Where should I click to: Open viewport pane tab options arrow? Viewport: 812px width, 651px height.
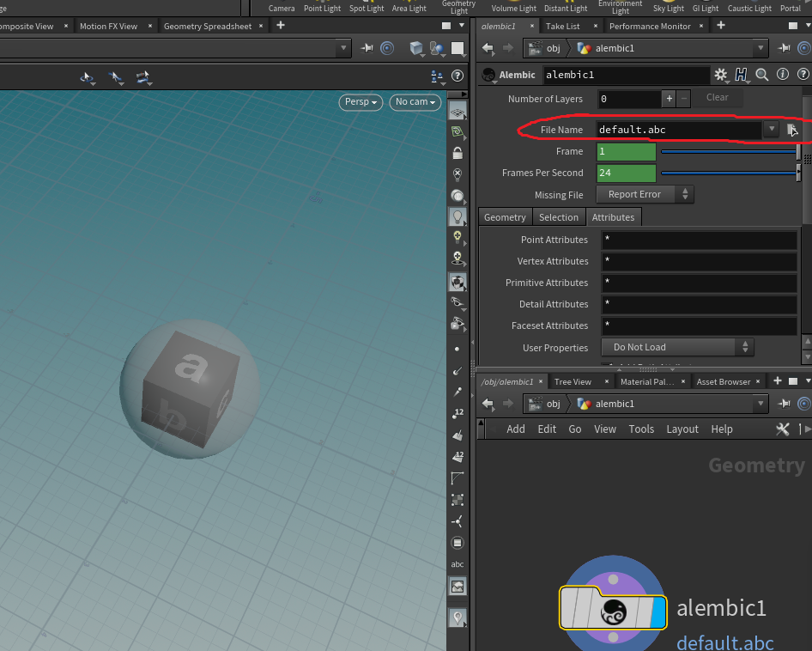point(462,26)
